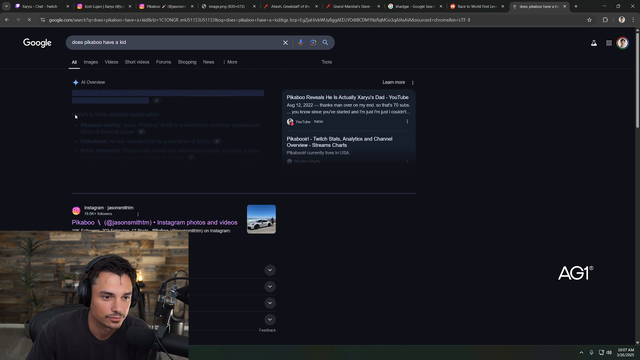640x360 pixels.
Task: Open the Google account avatar on the page
Action: coord(622,43)
